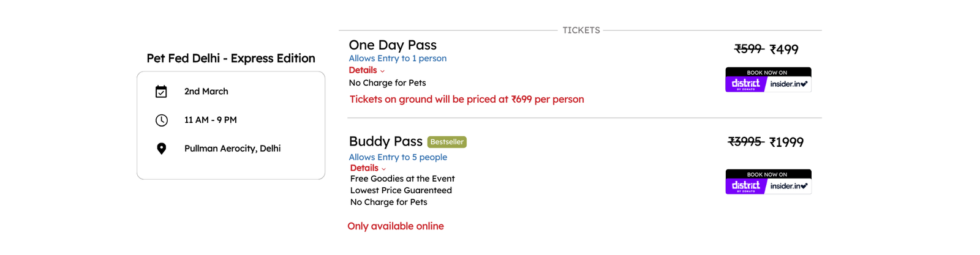Open District booking logo for Buddy Pass
The width and height of the screenshot is (980, 255).
coord(746,187)
